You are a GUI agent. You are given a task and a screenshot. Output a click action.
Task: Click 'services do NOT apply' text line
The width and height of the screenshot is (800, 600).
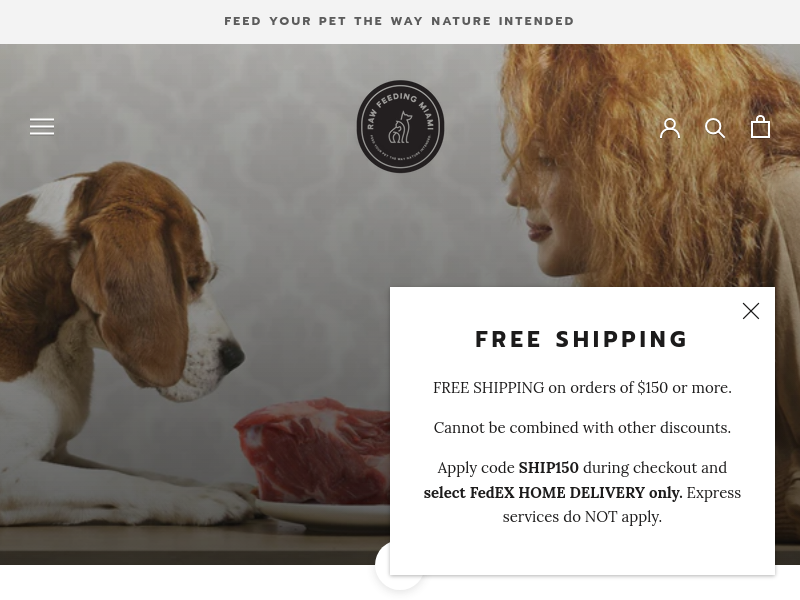582,517
